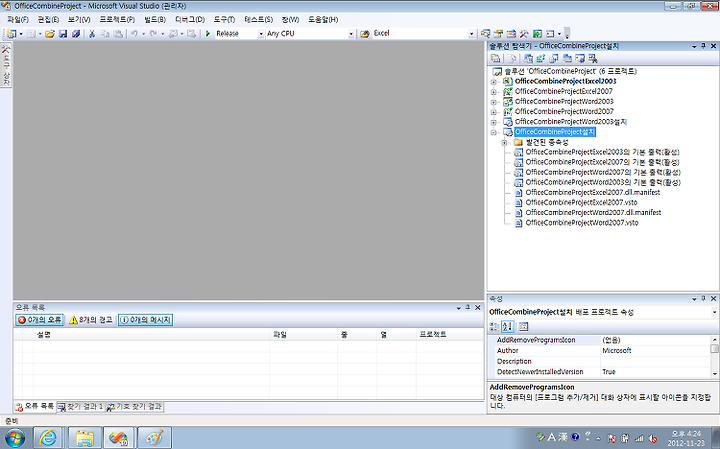Click the Properties panel vertical scrollbar thumb
The height and width of the screenshot is (449, 720).
pos(714,349)
